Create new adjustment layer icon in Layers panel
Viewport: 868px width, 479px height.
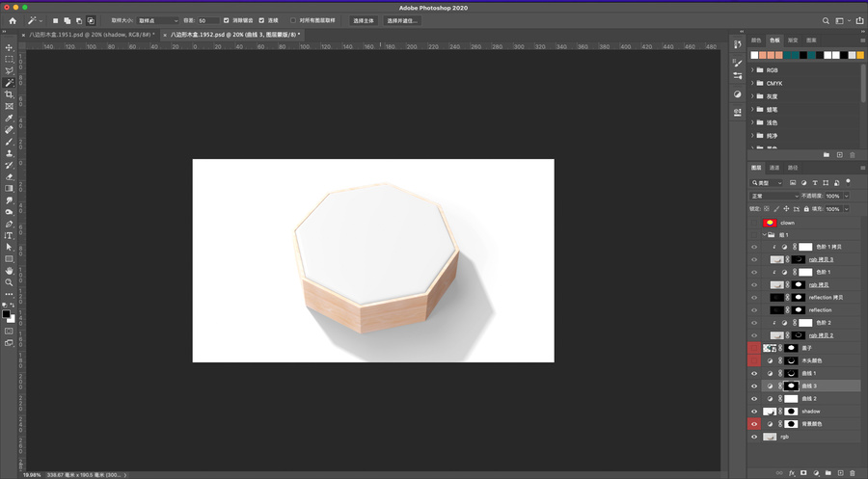tap(816, 473)
